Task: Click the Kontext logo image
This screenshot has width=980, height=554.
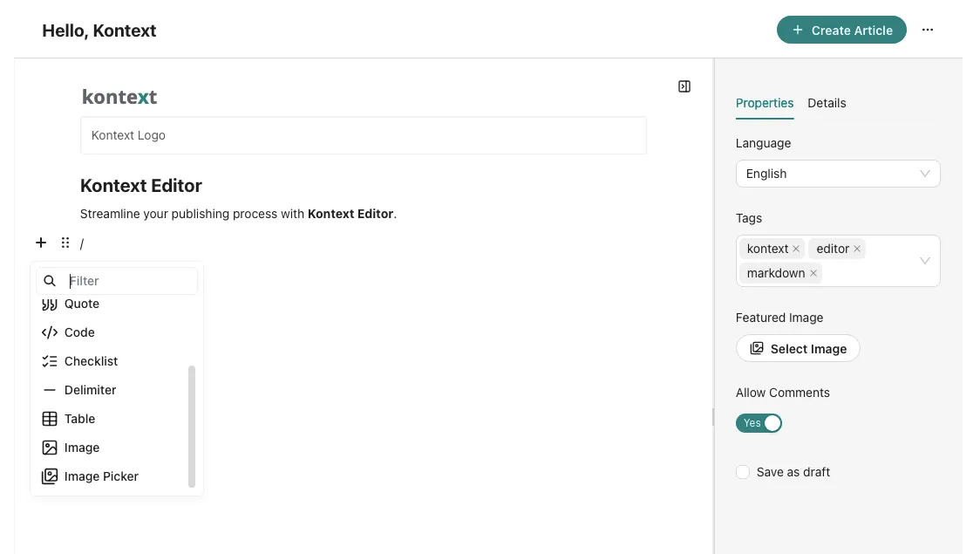Action: point(119,97)
